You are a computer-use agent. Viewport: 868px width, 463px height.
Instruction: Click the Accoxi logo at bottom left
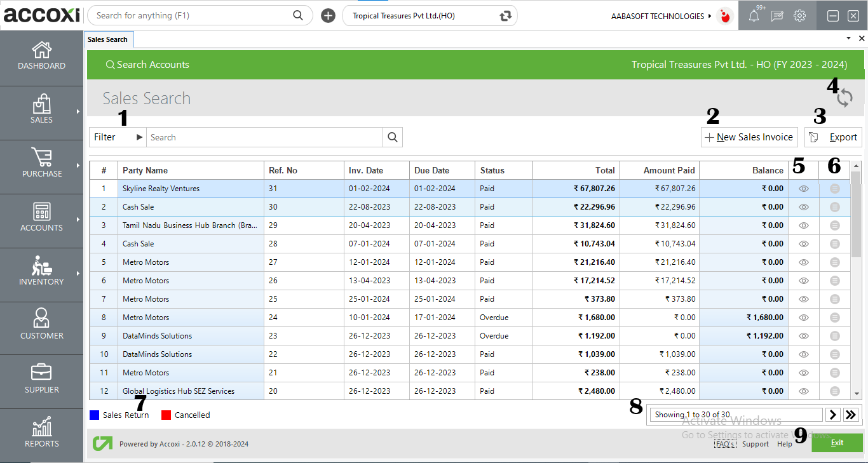102,443
